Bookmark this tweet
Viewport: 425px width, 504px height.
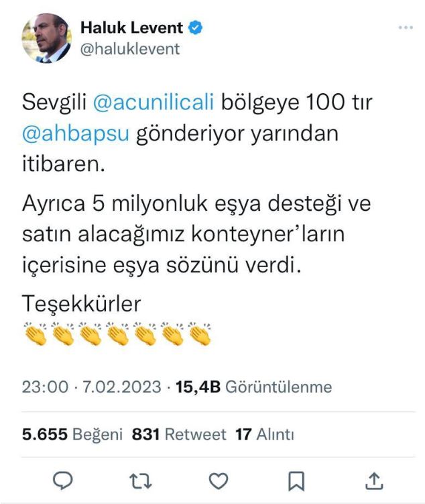pyautogui.click(x=296, y=481)
